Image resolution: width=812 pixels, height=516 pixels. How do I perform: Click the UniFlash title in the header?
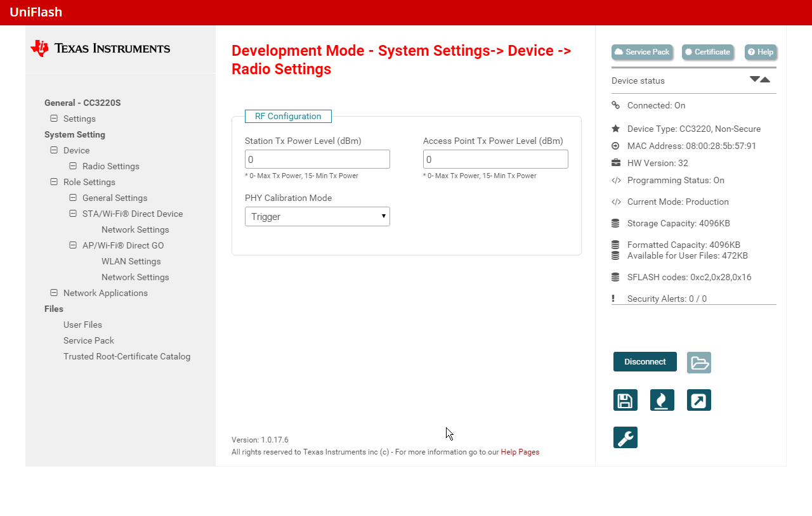point(36,12)
